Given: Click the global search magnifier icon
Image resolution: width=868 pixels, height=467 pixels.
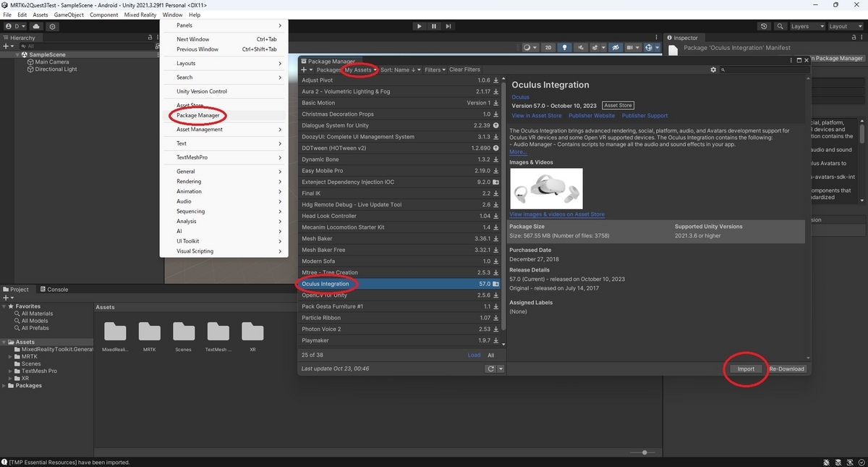Looking at the screenshot, I should coord(781,26).
